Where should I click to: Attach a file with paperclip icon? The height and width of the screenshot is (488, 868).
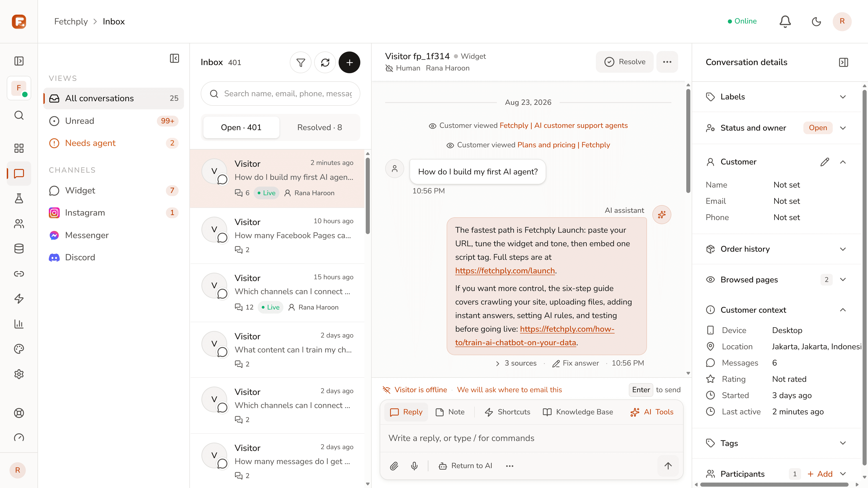click(x=394, y=466)
